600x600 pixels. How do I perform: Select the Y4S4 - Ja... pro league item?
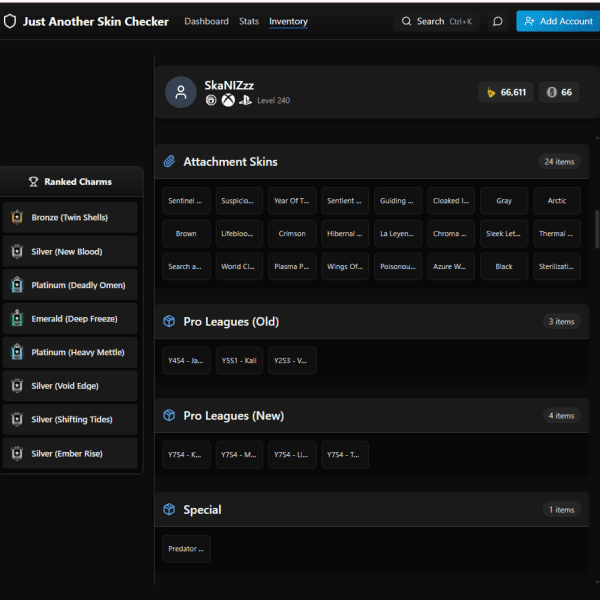(x=186, y=360)
